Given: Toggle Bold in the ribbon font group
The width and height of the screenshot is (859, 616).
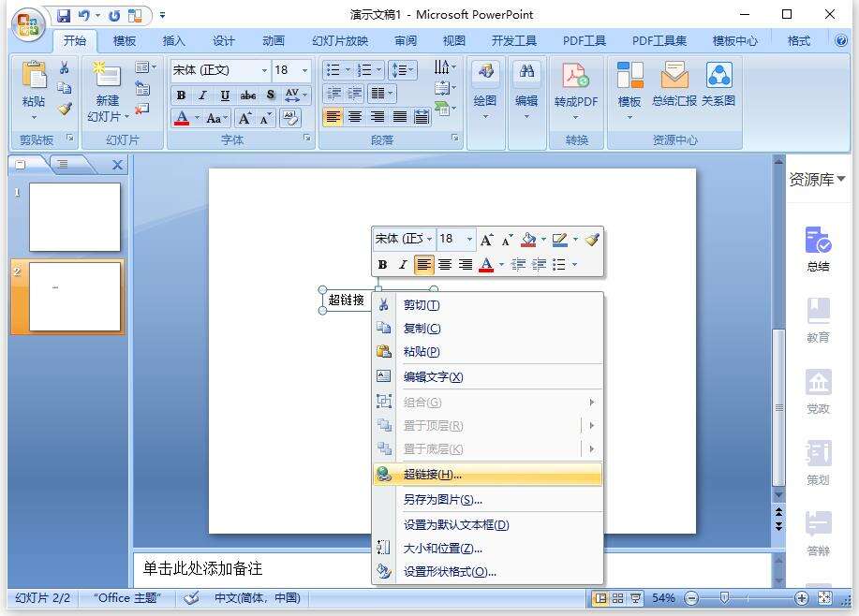Looking at the screenshot, I should tap(181, 95).
